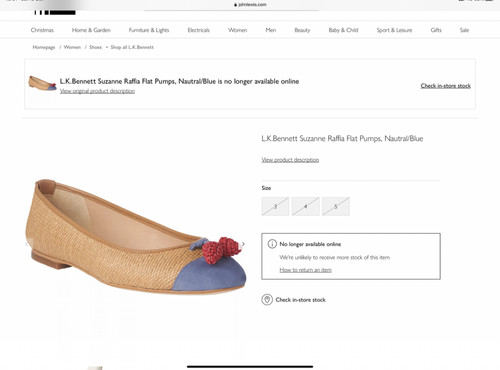Open the Furniture & Lights menu
Image resolution: width=500 pixels, height=370 pixels.
(x=149, y=30)
